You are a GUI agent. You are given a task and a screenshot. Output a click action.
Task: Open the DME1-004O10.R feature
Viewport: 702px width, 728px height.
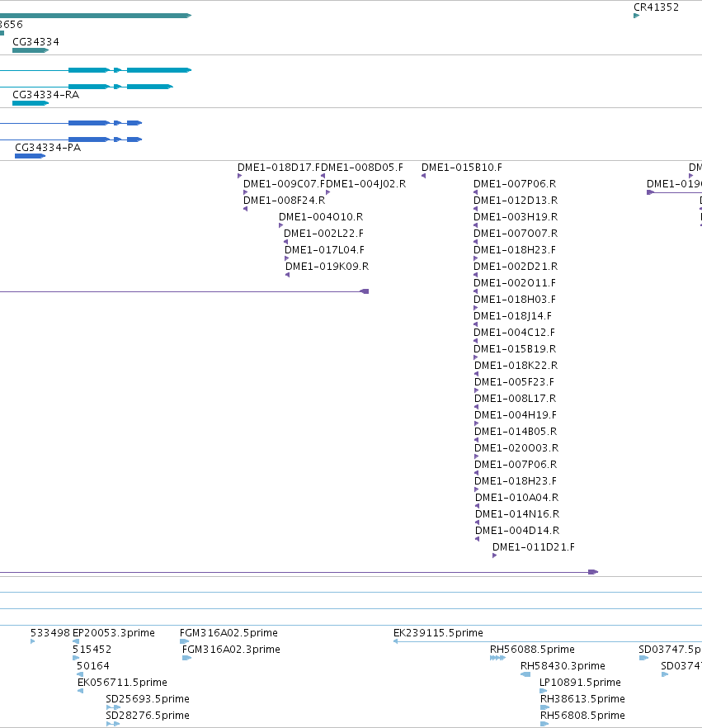[321, 217]
